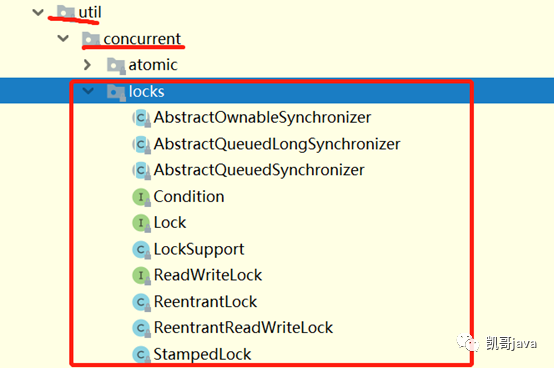
Task: Select the util folder label
Action: [x=90, y=13]
